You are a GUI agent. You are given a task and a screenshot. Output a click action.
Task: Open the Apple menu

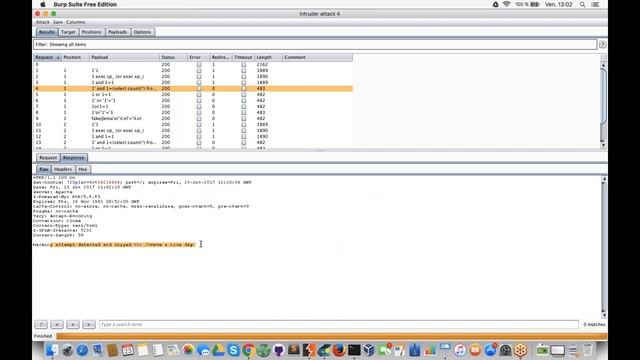tap(43, 4)
